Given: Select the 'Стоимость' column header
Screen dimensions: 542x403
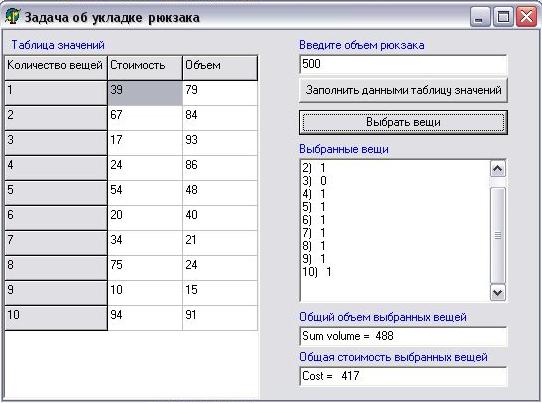Looking at the screenshot, I should [145, 68].
